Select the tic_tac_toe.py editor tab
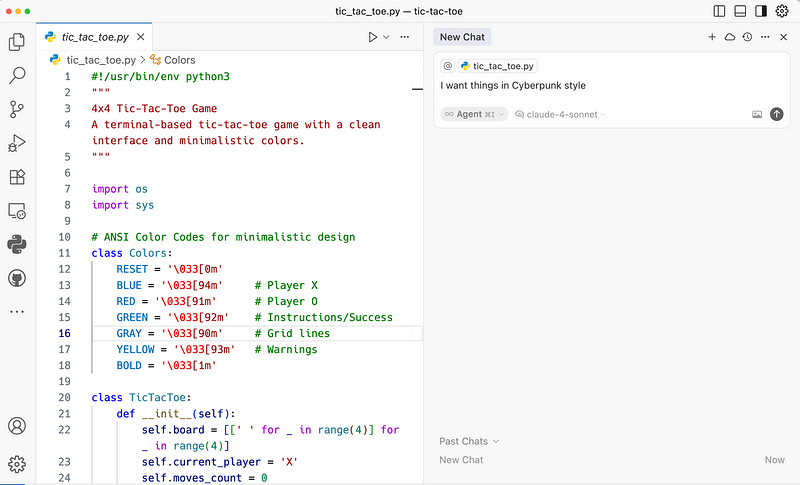The width and height of the screenshot is (800, 485). [94, 37]
